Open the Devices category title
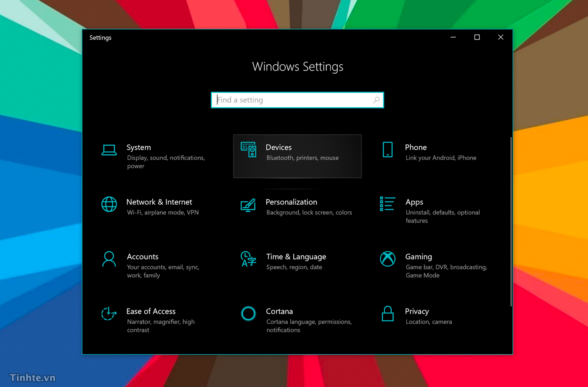 pyautogui.click(x=279, y=147)
